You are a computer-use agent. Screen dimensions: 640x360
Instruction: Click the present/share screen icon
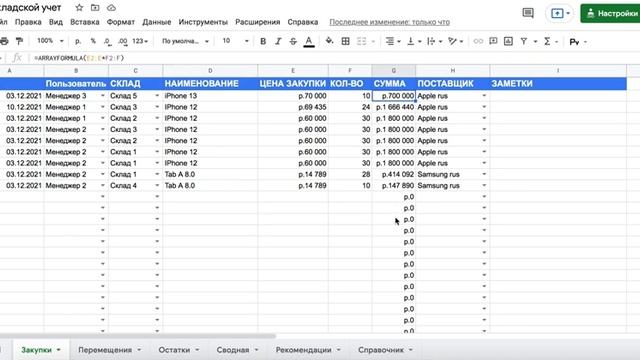557,13
